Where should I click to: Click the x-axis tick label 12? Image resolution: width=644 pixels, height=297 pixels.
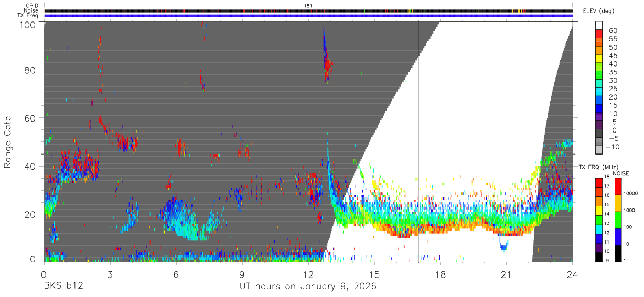point(308,274)
